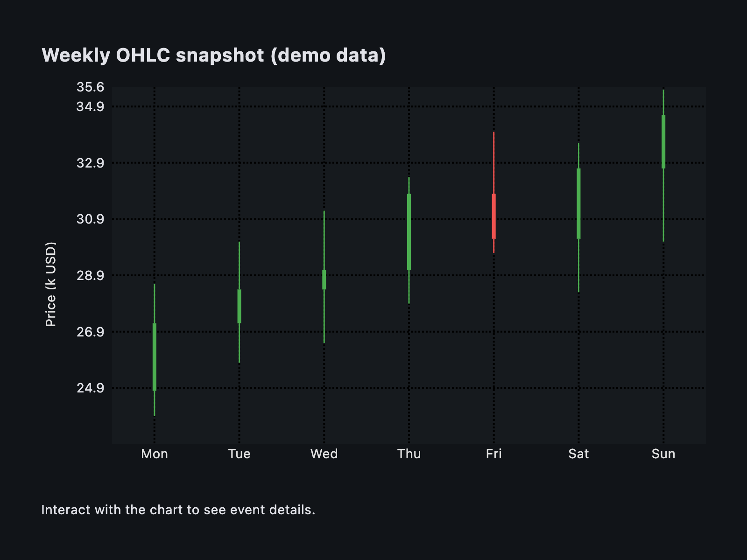Select the "Sat" x-axis label
The height and width of the screenshot is (560, 747).
(578, 454)
